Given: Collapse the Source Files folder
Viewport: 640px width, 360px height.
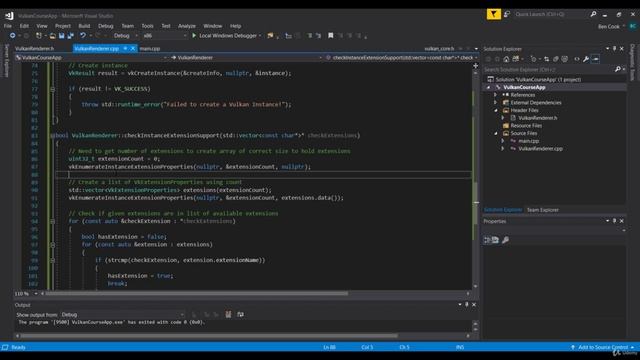Looking at the screenshot, I should (x=496, y=133).
